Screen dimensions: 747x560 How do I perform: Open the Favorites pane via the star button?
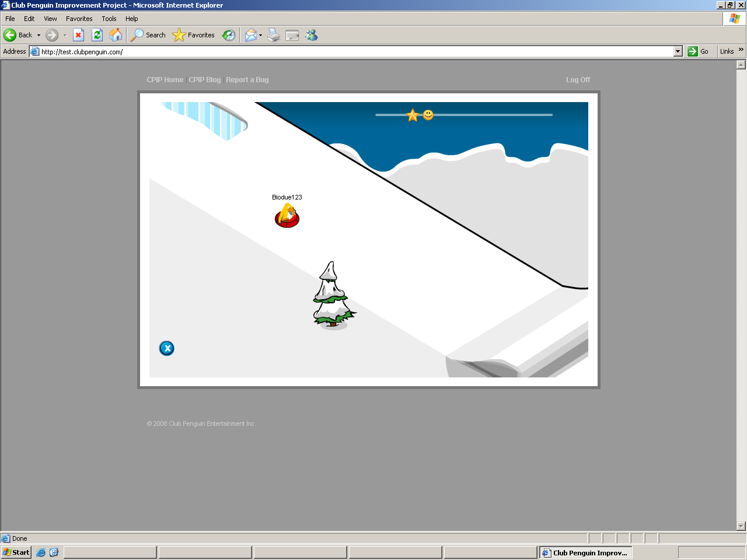tap(194, 35)
